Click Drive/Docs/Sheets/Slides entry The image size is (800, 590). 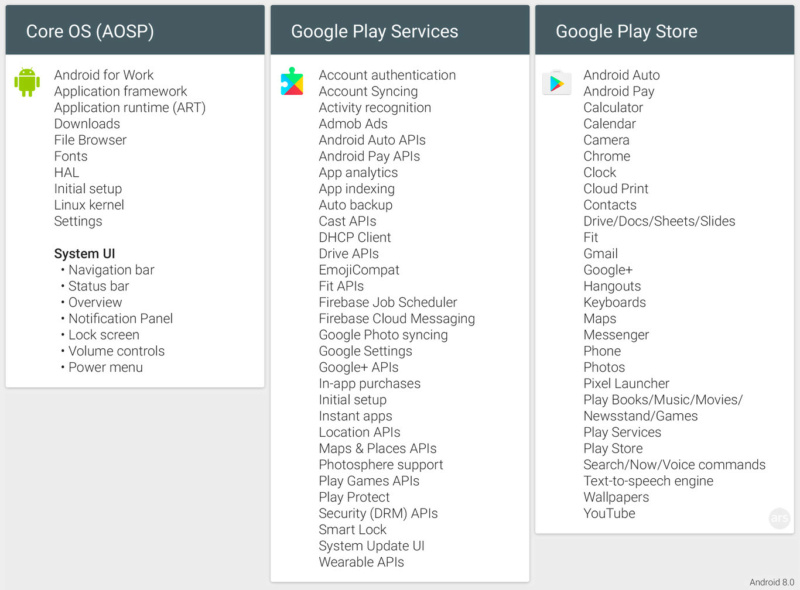[659, 222]
